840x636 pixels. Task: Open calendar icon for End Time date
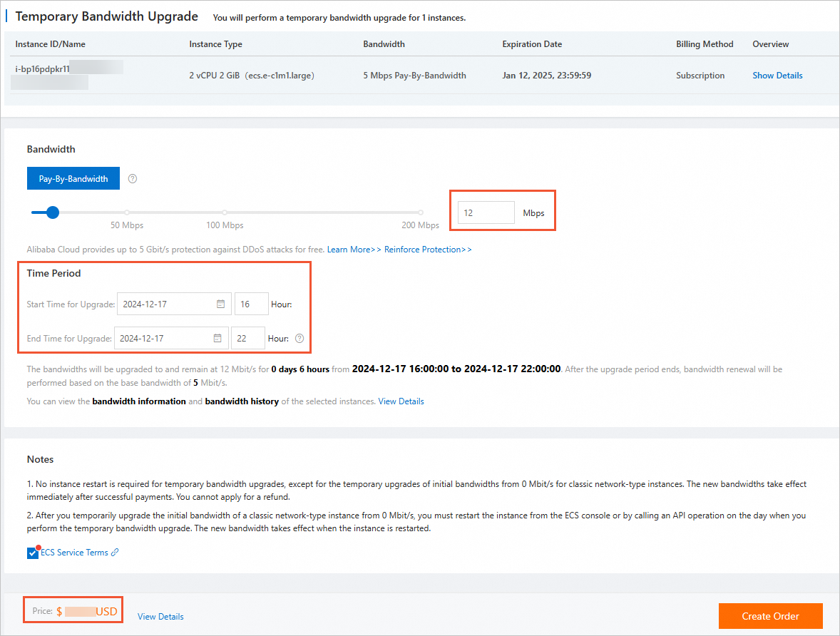[217, 338]
